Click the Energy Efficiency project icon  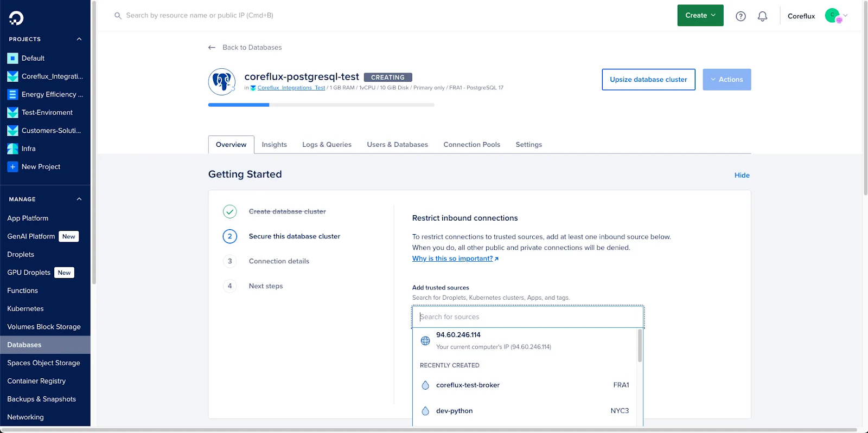12,94
